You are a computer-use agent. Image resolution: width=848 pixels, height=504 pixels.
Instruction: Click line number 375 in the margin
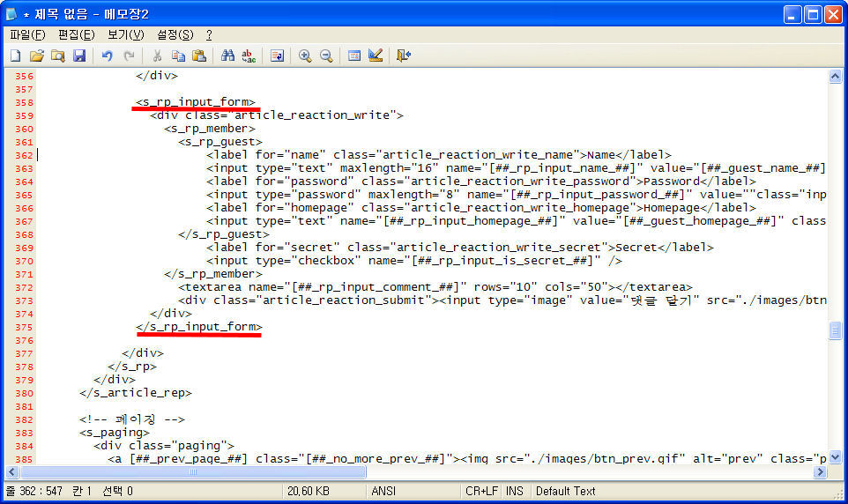24,327
